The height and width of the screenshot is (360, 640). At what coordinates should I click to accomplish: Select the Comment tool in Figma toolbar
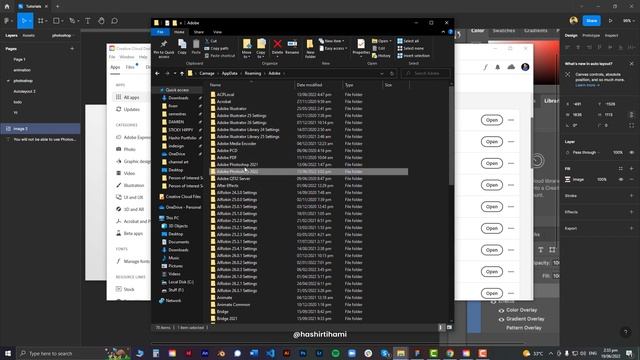click(114, 20)
